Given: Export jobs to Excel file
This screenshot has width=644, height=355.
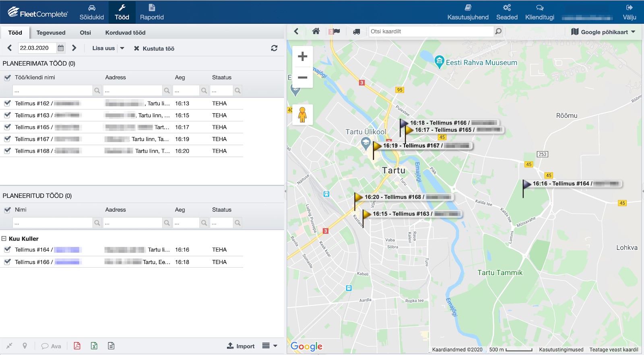Looking at the screenshot, I should point(94,346).
